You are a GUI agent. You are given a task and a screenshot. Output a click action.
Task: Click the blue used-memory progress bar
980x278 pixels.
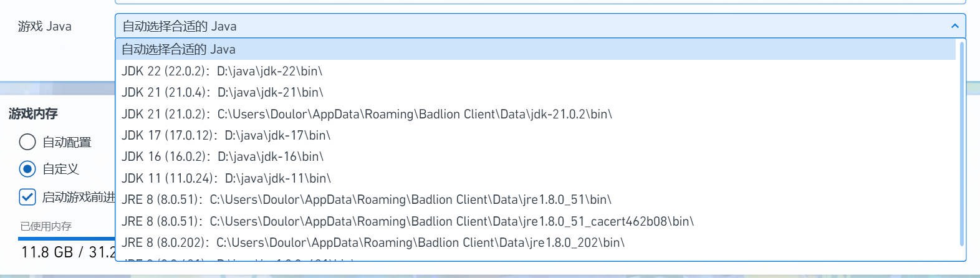[x=66, y=238]
